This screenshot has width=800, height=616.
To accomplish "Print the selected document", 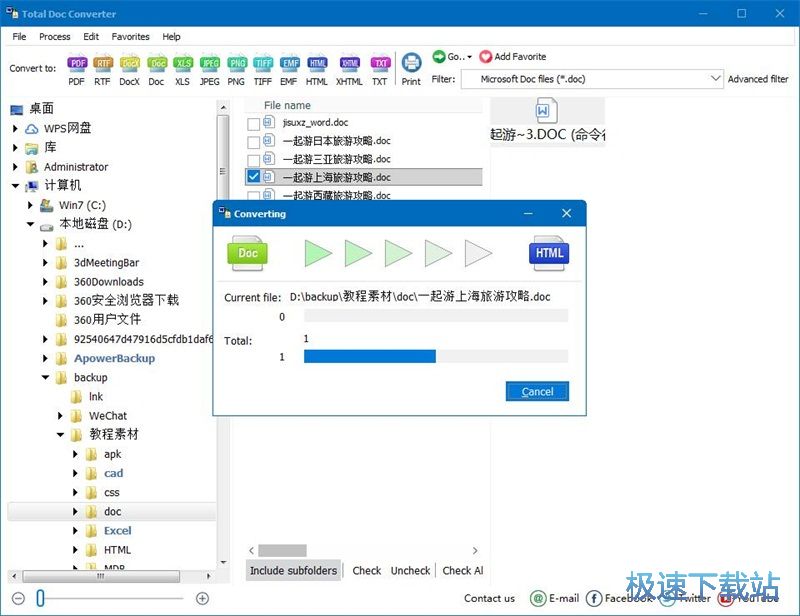I will pos(411,69).
